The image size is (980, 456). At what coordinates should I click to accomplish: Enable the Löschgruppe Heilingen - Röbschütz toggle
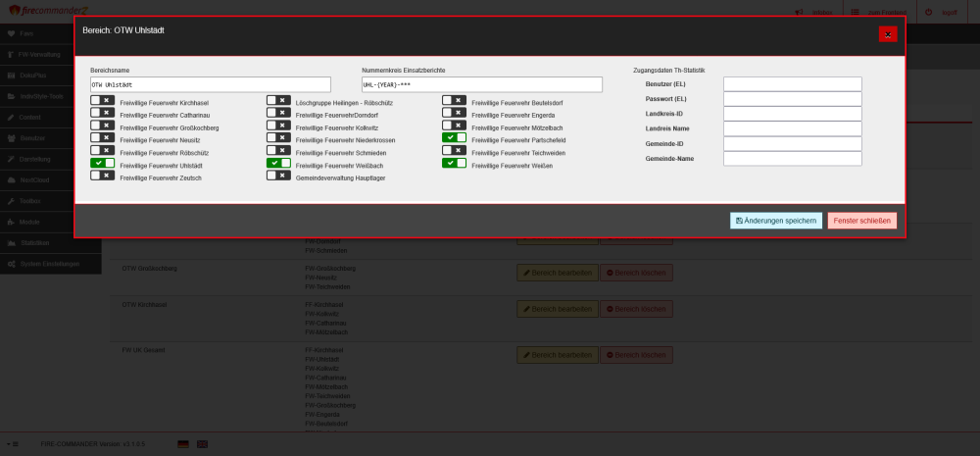278,101
